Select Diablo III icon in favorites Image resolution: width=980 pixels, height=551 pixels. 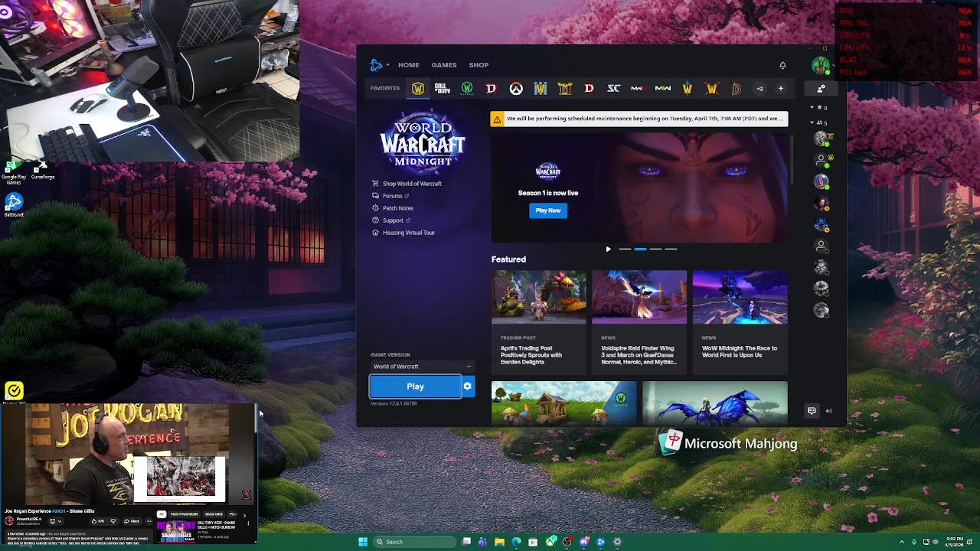click(590, 89)
